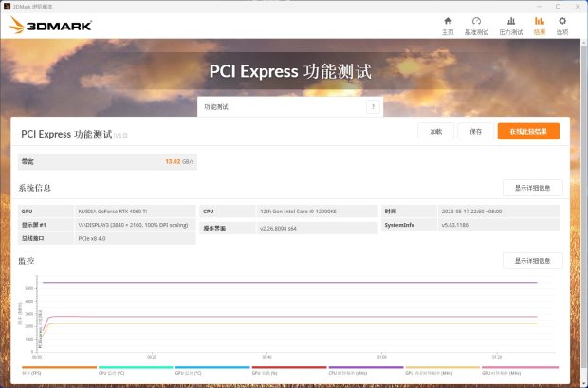588x388 pixels.
Task: Toggle the pink GPU 时钟频率 (MHz) legend entry
Action: 520,370
